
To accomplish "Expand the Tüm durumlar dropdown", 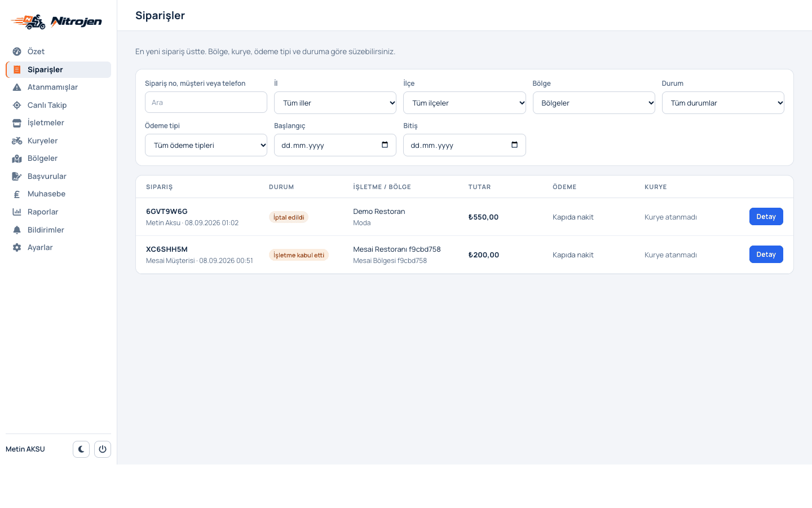I will pyautogui.click(x=723, y=103).
